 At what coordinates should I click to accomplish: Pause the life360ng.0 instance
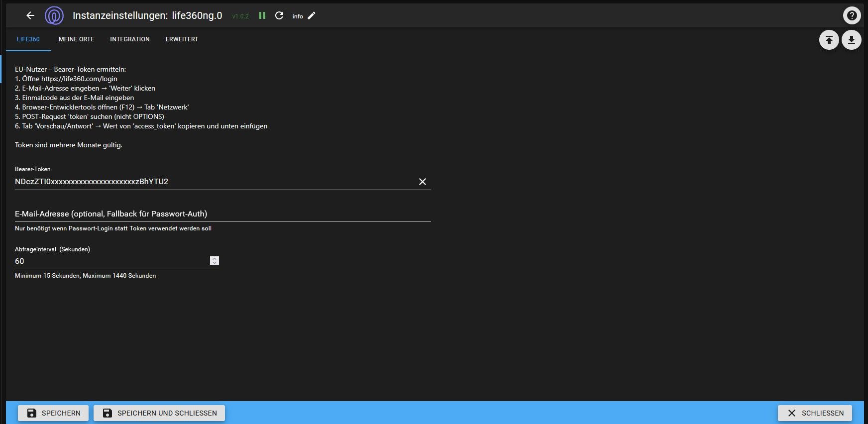coord(262,15)
